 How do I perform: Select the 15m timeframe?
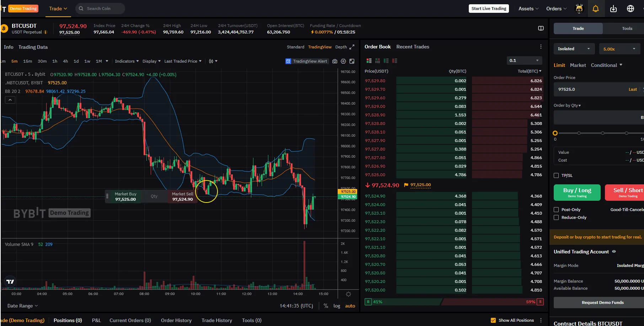point(27,61)
